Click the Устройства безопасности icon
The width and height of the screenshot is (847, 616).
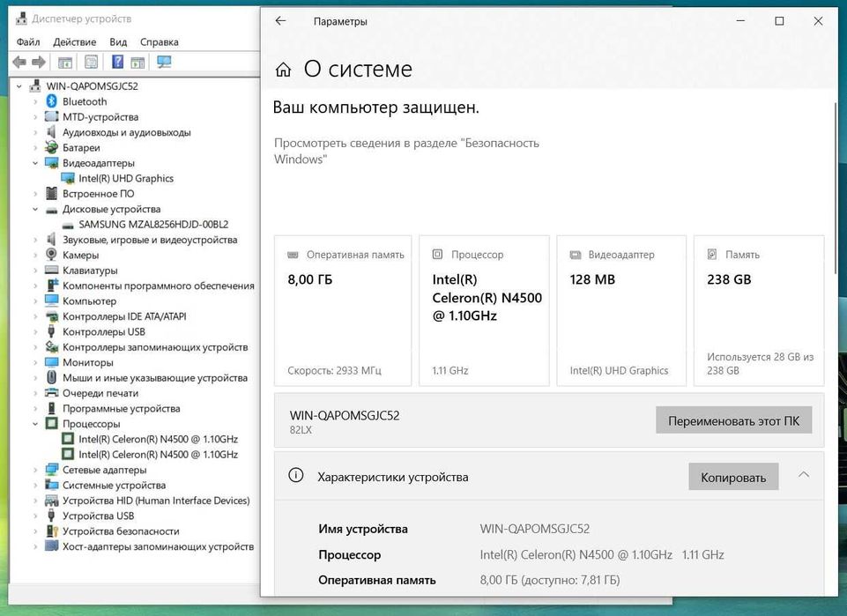click(x=52, y=531)
